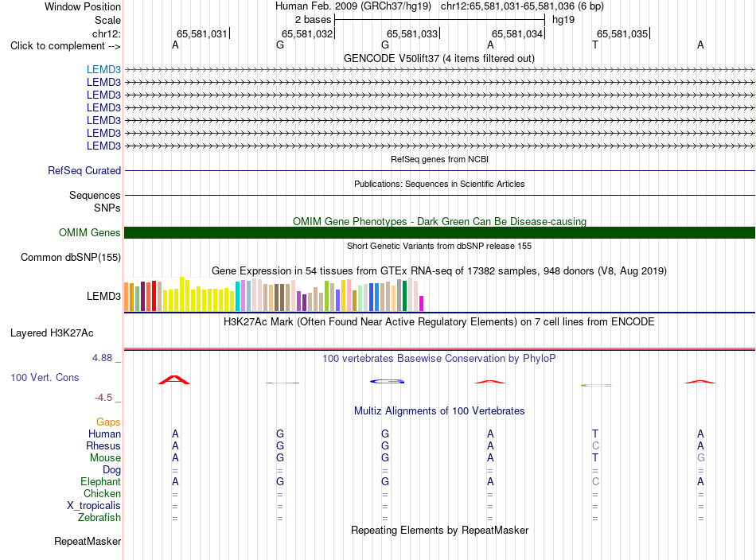Click the 'Gene Expression in 54 tissues' GTEx title
The width and height of the screenshot is (756, 560).
(439, 270)
